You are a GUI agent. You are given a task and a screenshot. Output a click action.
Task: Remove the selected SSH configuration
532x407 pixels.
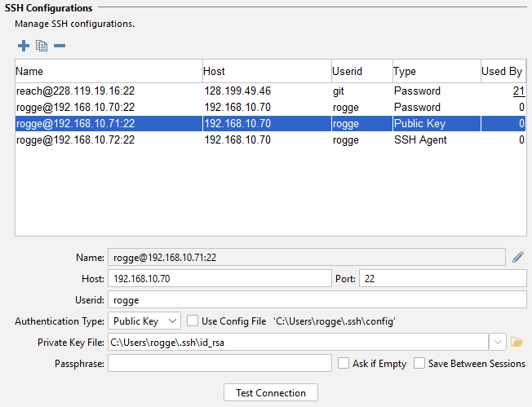click(60, 46)
